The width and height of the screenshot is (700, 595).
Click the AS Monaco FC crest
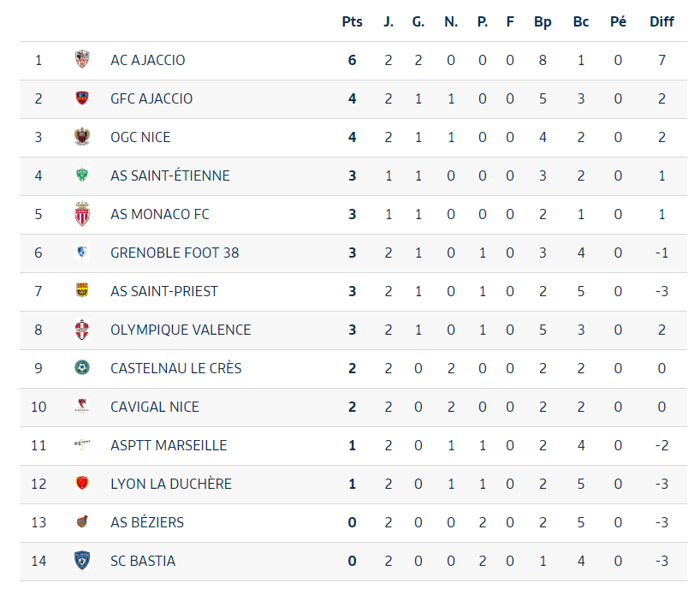click(x=82, y=214)
